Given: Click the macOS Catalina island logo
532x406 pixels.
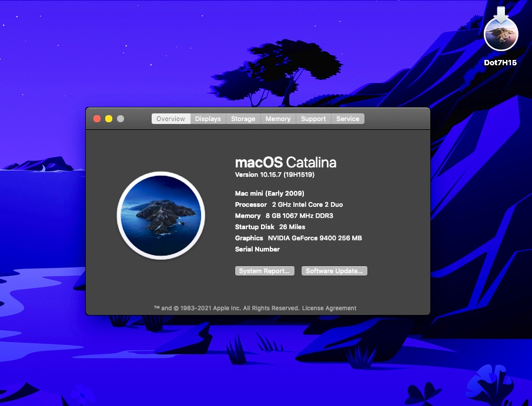Looking at the screenshot, I should pos(161,216).
